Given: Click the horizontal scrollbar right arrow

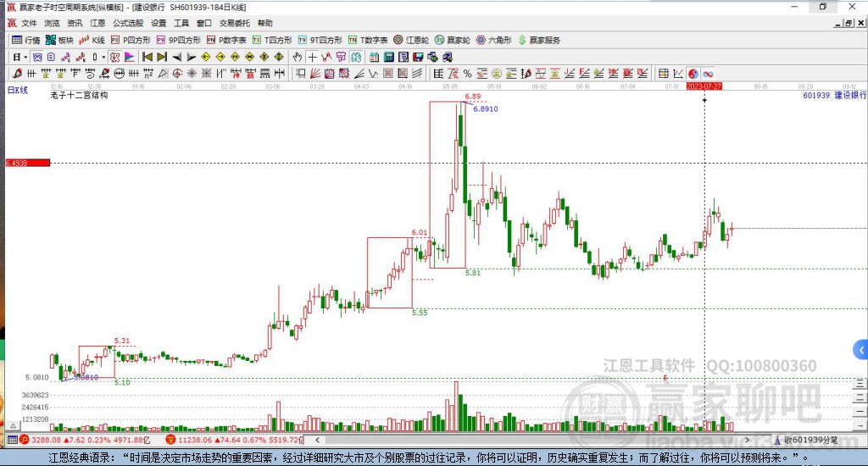Looking at the screenshot, I should coord(747,440).
